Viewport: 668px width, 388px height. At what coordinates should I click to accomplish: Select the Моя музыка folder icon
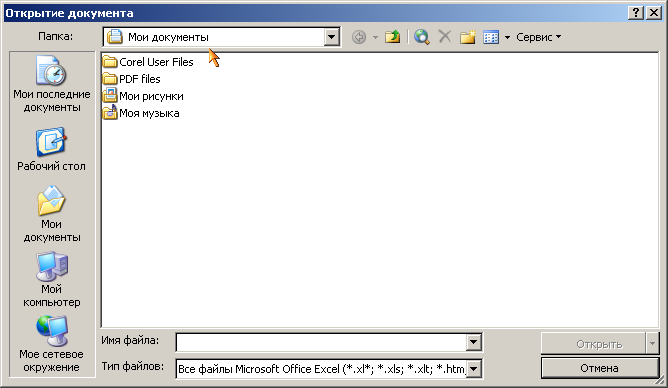click(x=110, y=113)
